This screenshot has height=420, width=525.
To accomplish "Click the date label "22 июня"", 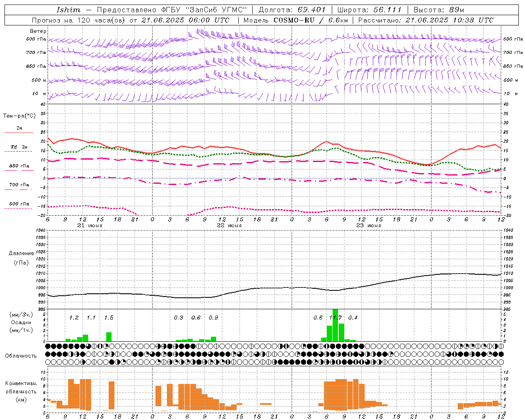I will (x=229, y=226).
